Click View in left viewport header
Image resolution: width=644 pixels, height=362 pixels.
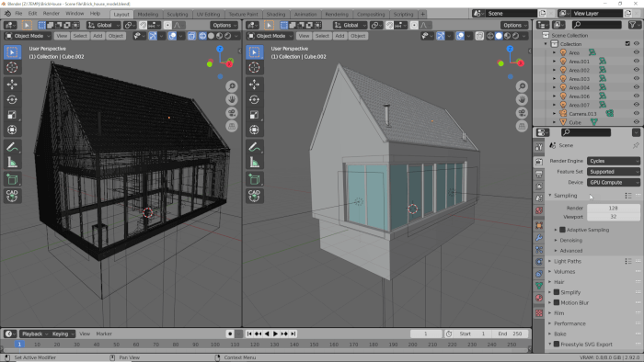tap(62, 36)
